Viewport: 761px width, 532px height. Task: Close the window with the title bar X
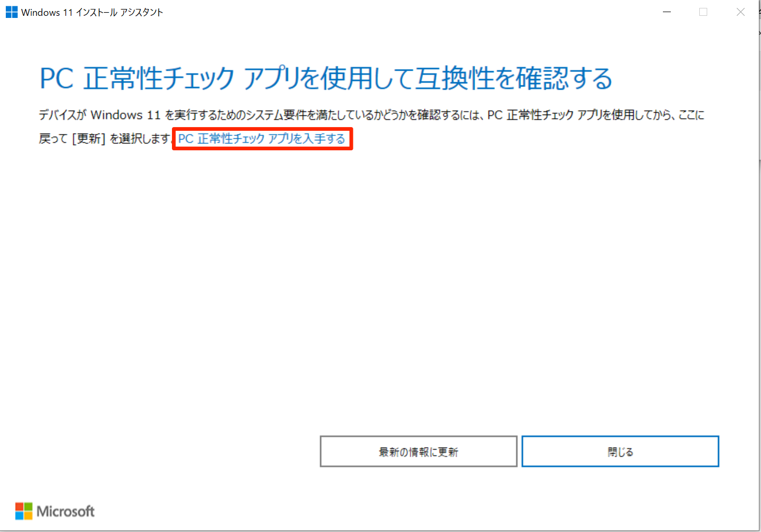point(740,12)
